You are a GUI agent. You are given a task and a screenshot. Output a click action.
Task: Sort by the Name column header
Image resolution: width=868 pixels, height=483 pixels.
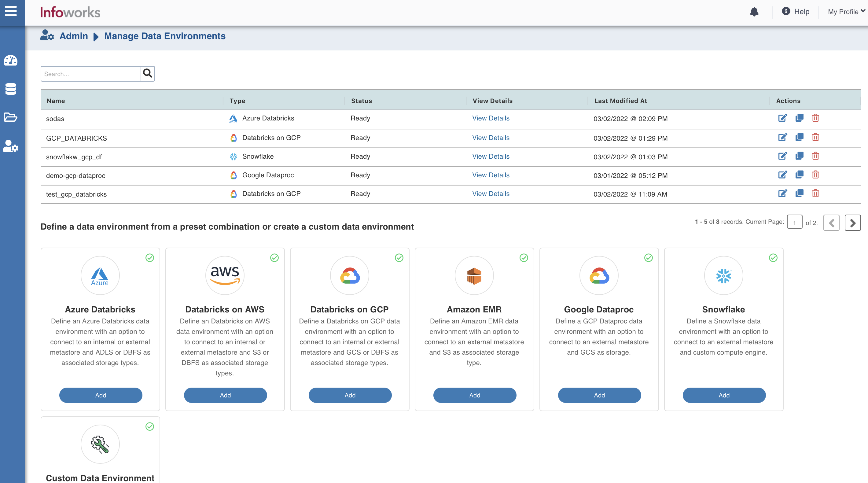point(56,101)
